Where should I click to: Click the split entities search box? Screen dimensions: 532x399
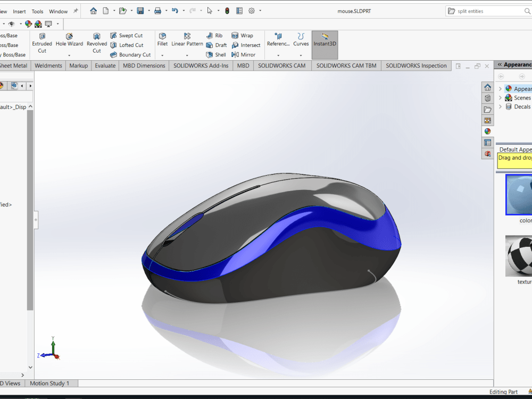click(x=484, y=10)
